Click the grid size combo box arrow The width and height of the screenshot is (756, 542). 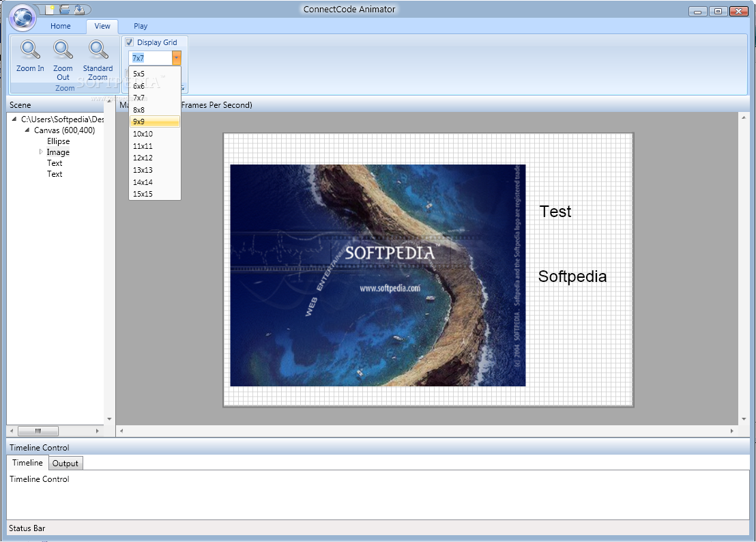[x=177, y=58]
